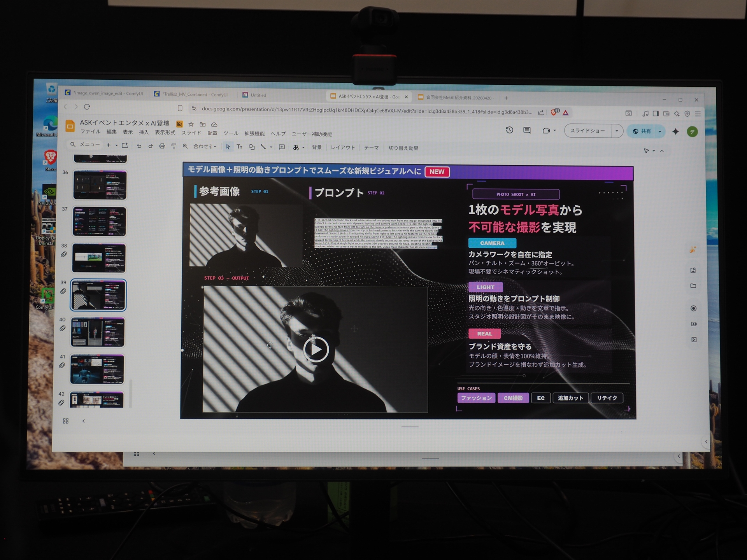
Task: Switch to grid view of slides
Action: (x=66, y=421)
